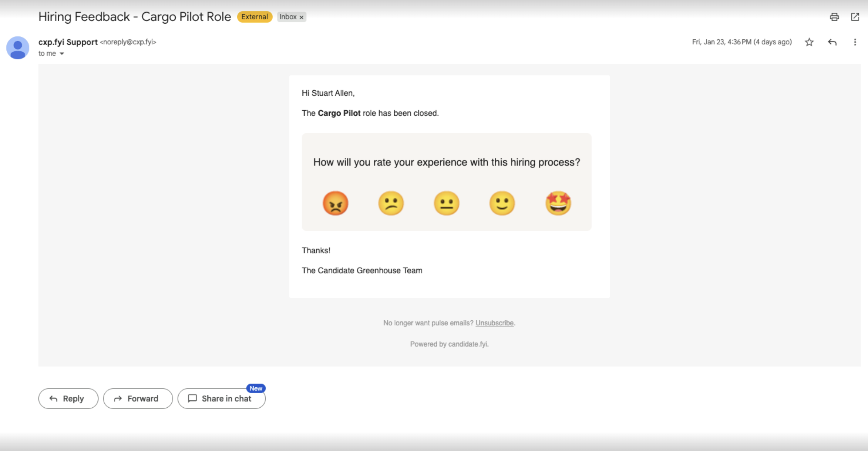
Task: Click the cxp.fyi Support sender name
Action: point(68,42)
